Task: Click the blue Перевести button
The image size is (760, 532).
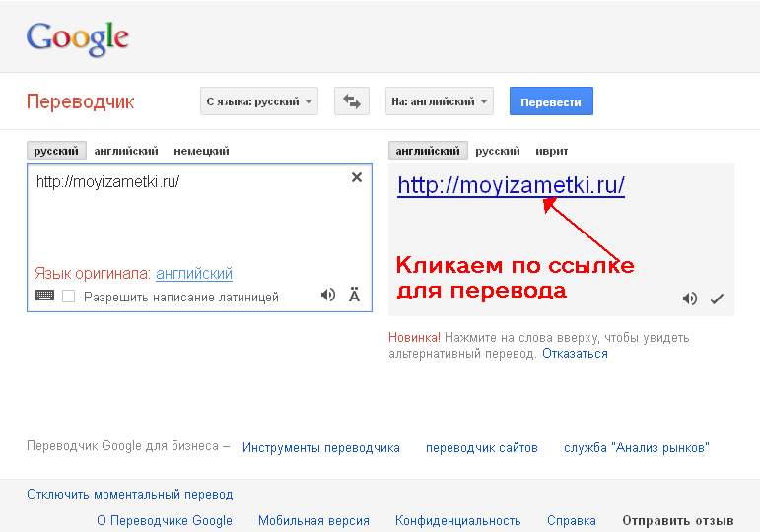Action: pyautogui.click(x=551, y=101)
